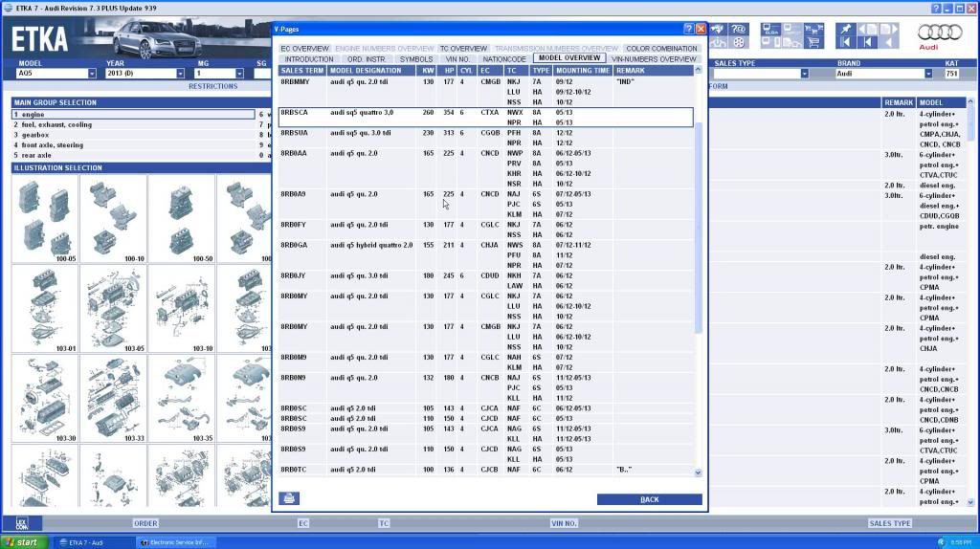
Task: Select main group '1 engine'
Action: point(133,115)
